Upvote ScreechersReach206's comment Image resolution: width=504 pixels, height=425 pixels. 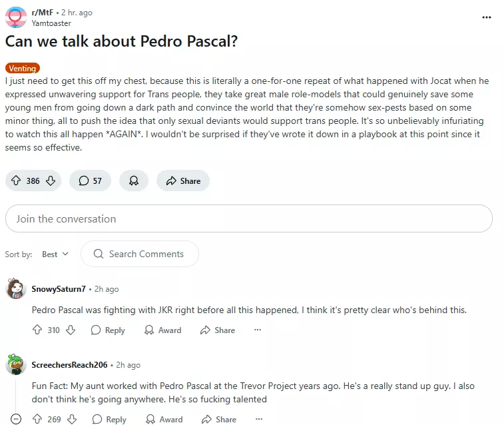tap(37, 419)
